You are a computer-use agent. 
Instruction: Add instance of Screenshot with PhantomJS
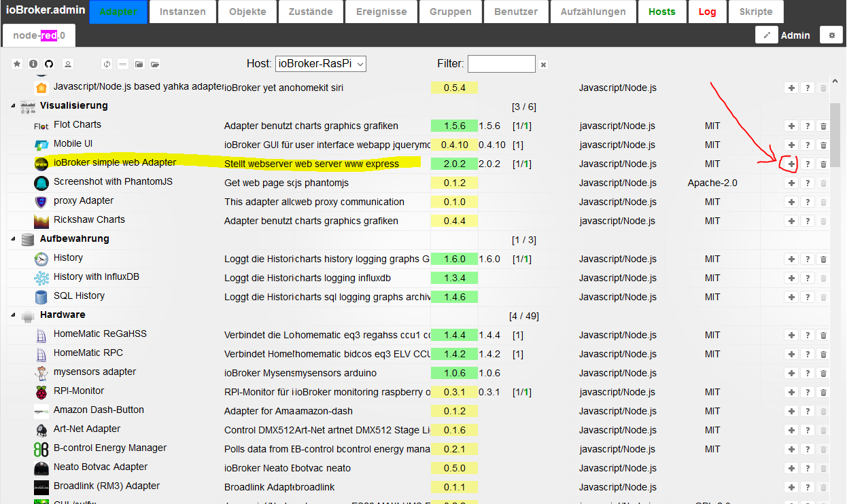(x=791, y=183)
